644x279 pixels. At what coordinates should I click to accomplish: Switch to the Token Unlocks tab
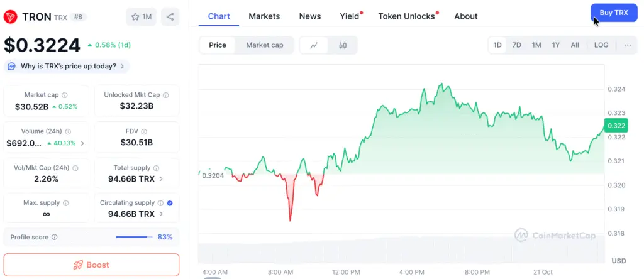[406, 16]
